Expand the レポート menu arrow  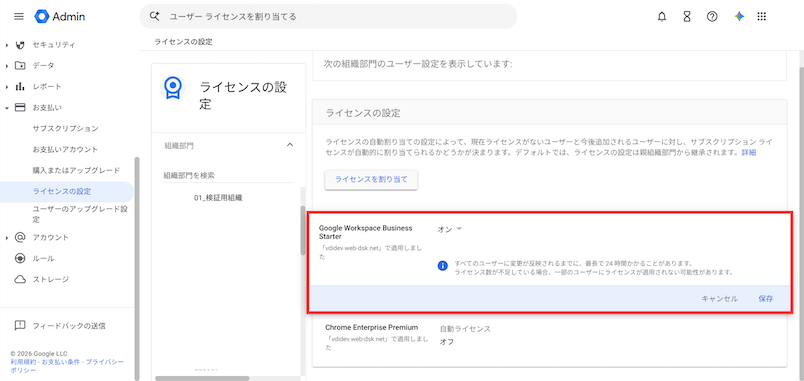point(7,87)
